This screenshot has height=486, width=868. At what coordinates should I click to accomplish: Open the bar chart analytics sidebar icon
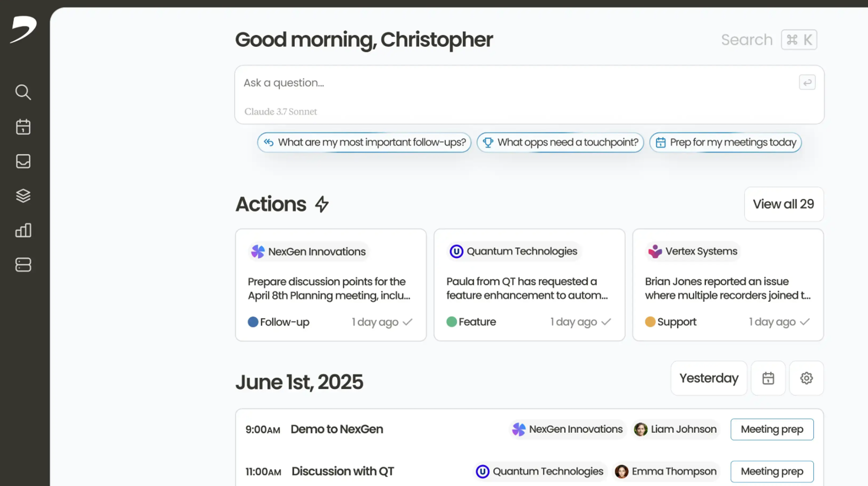(x=23, y=230)
